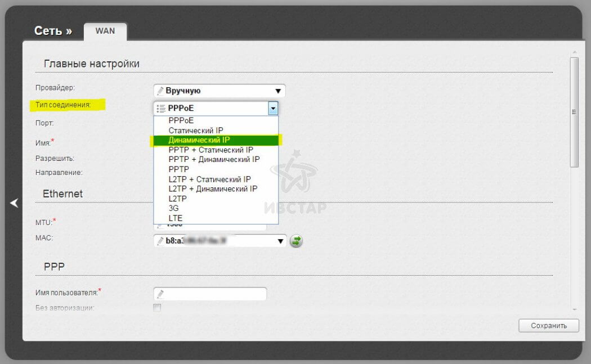Pick 'L2TP + Статический IP' option

209,179
